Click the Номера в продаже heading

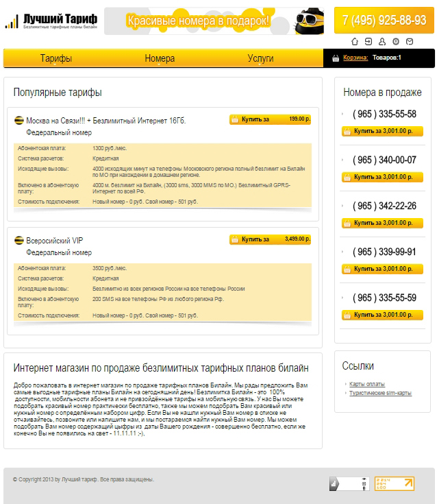tap(382, 93)
